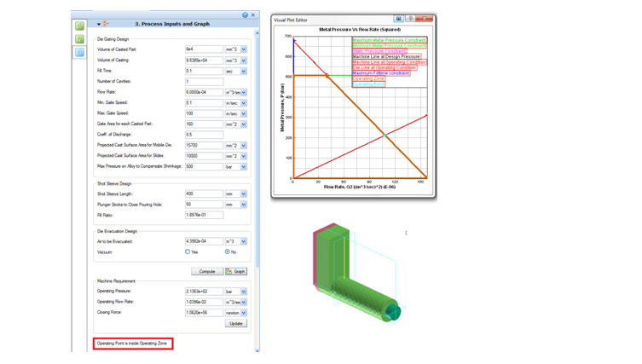Click the cyan operating point marker on plot
The image size is (642, 364).
pos(385,135)
